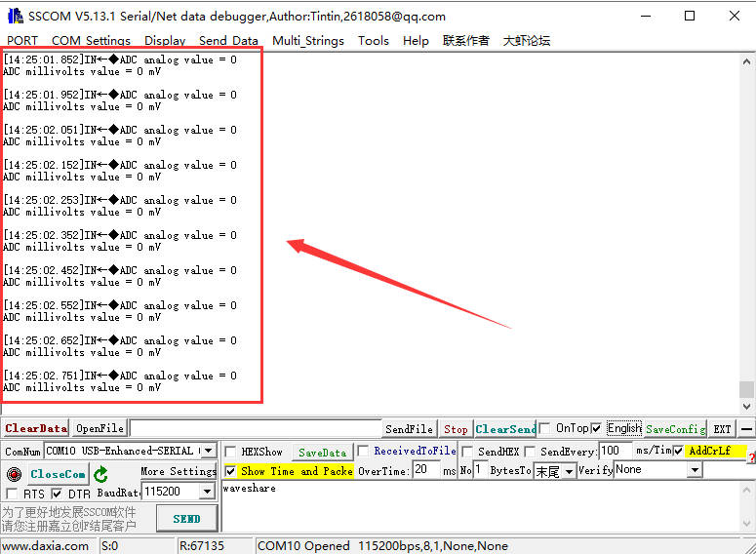Click the EXT button
This screenshot has width=756, height=554.
point(722,428)
